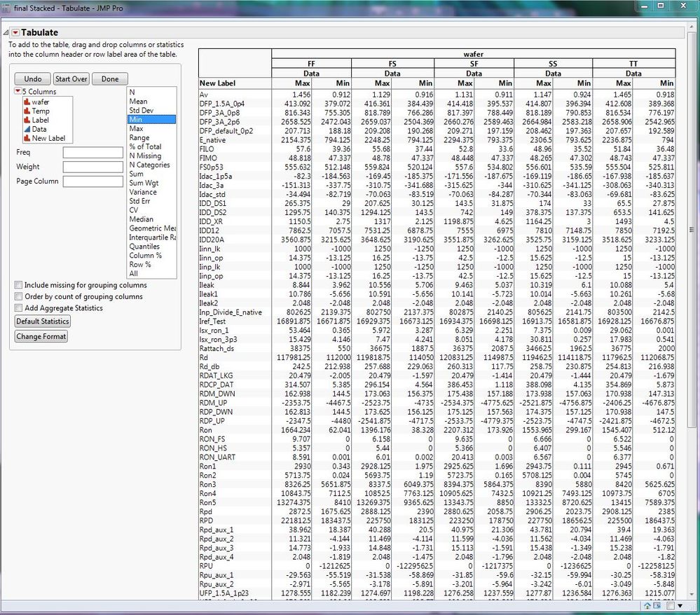Click the Page Column input box

pos(93,181)
